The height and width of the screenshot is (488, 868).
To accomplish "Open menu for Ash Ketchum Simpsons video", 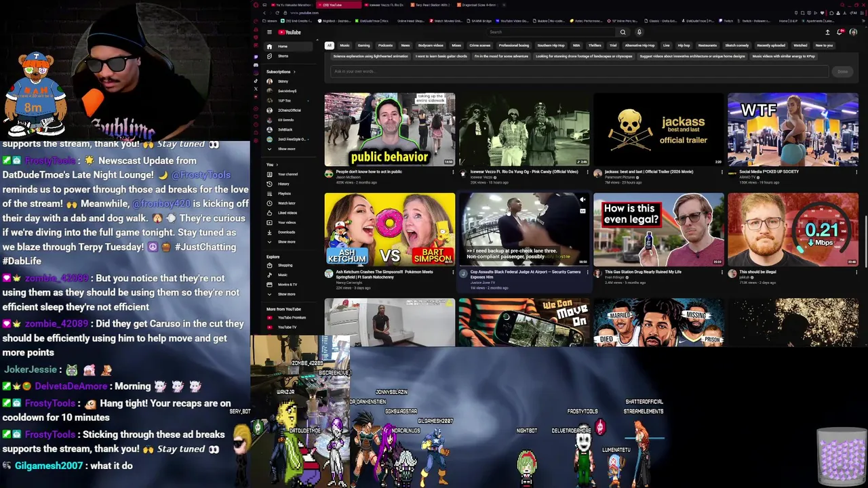I will 453,272.
